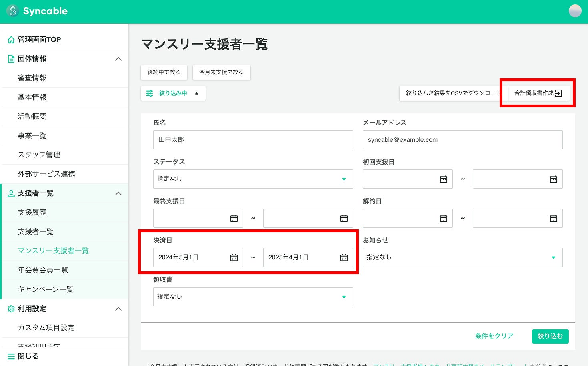Image resolution: width=588 pixels, height=366 pixels.
Task: Click the マンスリー支援者一覧 page heading
Action: click(x=204, y=44)
